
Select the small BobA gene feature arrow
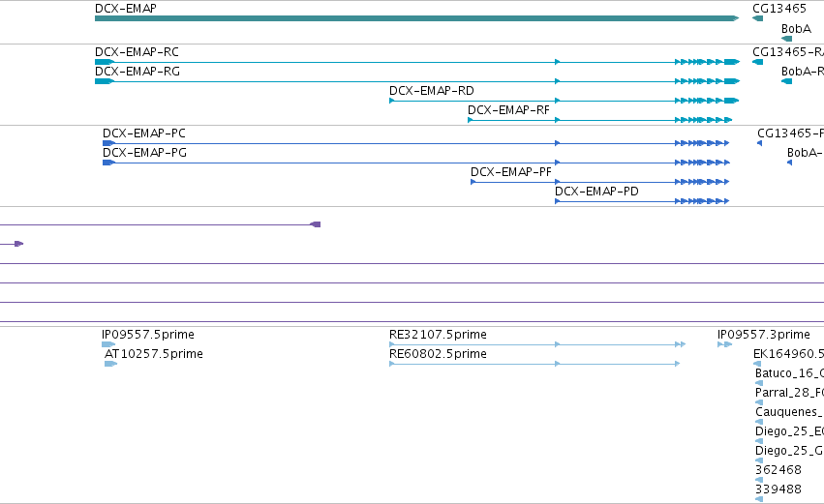coord(786,39)
